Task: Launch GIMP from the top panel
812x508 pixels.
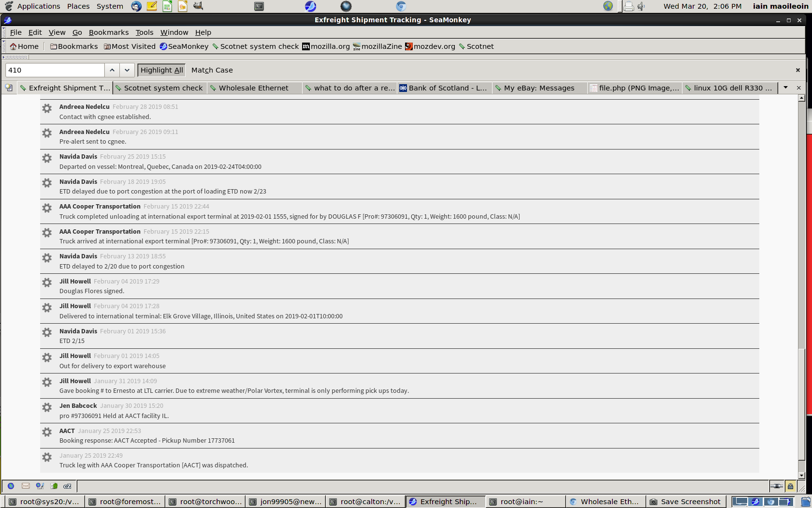Action: (198, 6)
